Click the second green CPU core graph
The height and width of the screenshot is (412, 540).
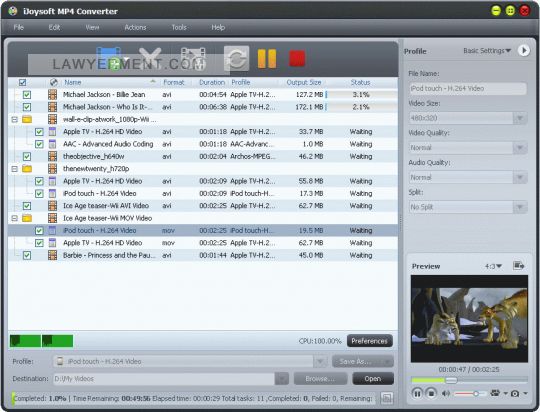click(x=58, y=341)
